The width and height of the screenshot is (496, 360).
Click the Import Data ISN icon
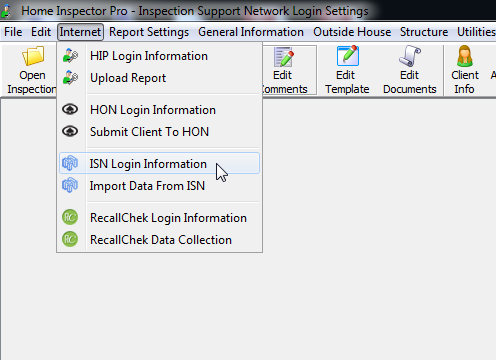(x=70, y=185)
